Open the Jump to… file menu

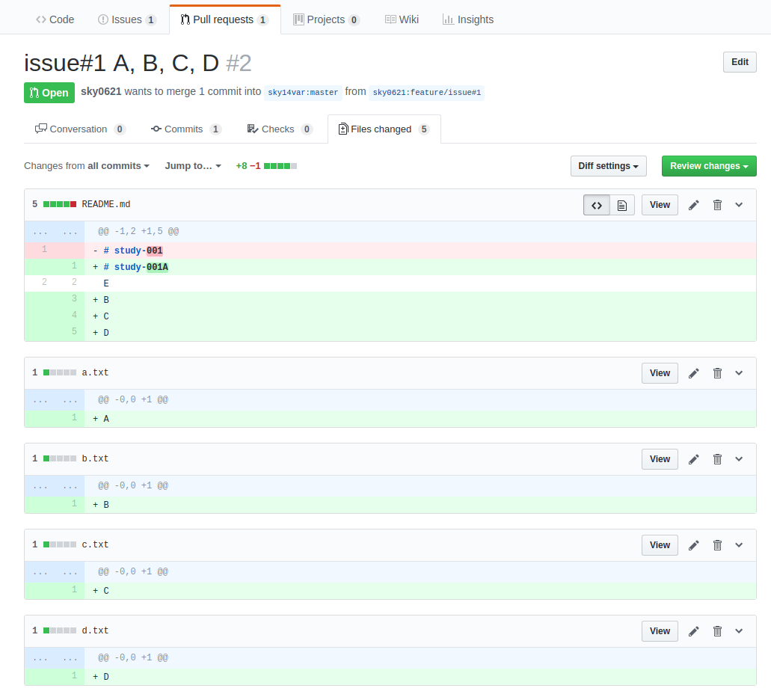click(193, 166)
